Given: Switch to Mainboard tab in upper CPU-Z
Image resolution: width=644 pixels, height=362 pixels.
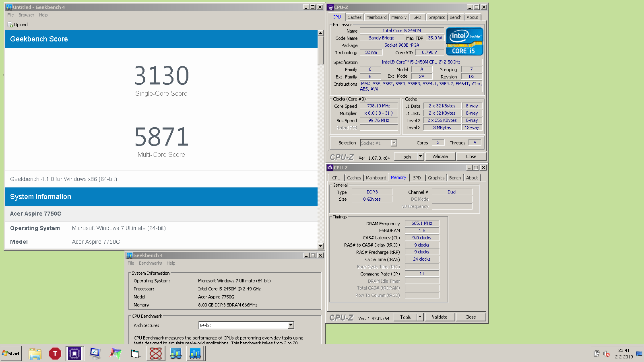Looking at the screenshot, I should [x=376, y=17].
